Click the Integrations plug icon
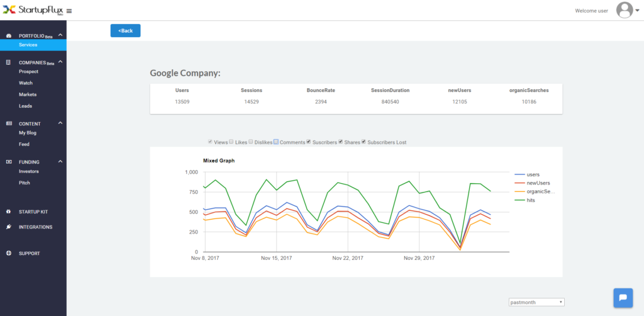The image size is (644, 316). coord(9,227)
